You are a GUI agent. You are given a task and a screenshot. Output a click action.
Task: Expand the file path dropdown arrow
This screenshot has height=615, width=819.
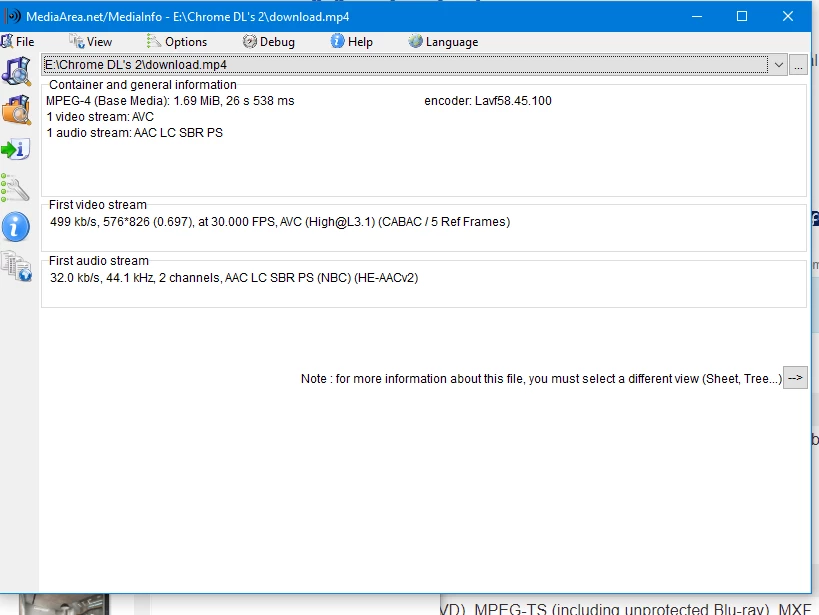point(778,65)
